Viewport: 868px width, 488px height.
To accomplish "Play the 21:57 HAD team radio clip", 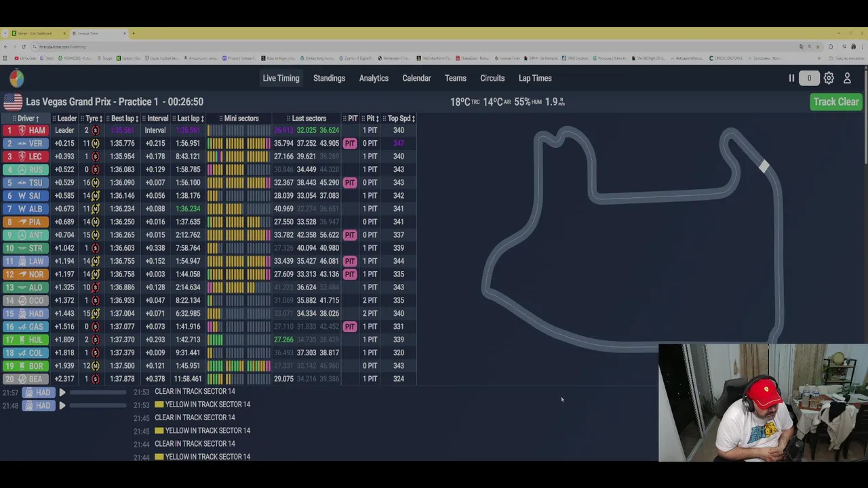I will coord(62,392).
